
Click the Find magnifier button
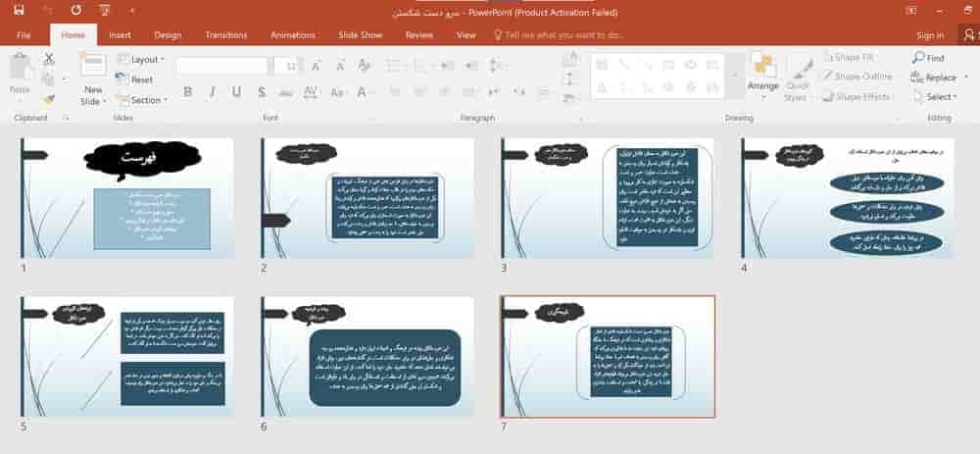928,58
